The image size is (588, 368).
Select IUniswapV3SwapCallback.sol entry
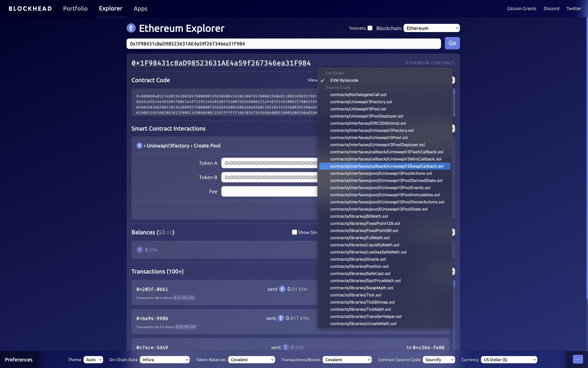coord(385,166)
